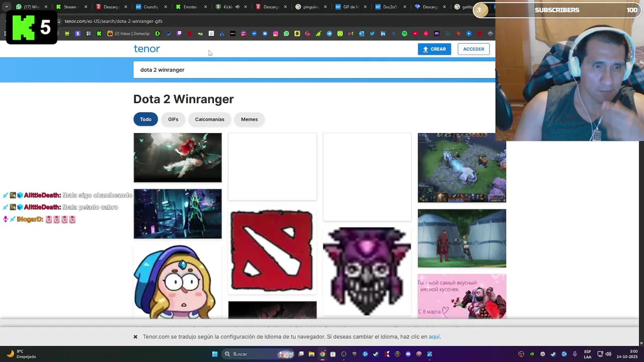
Task: Open the tab search dropdown arrow
Action: point(6,7)
